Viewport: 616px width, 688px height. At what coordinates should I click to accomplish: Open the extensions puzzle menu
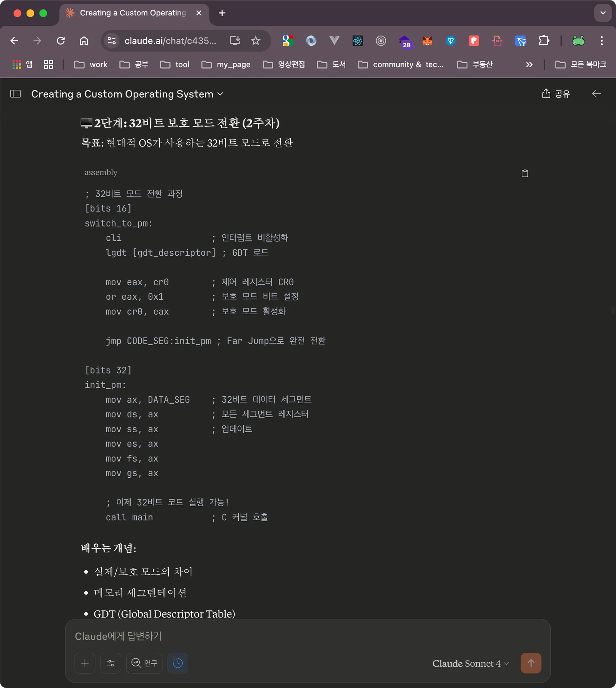click(x=544, y=41)
